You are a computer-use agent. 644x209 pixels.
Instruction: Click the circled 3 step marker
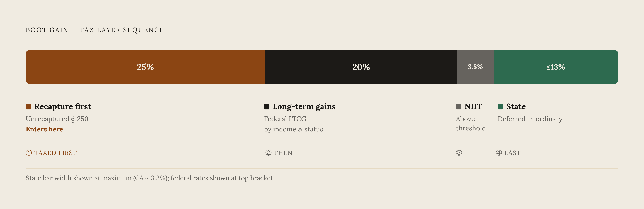point(459,153)
